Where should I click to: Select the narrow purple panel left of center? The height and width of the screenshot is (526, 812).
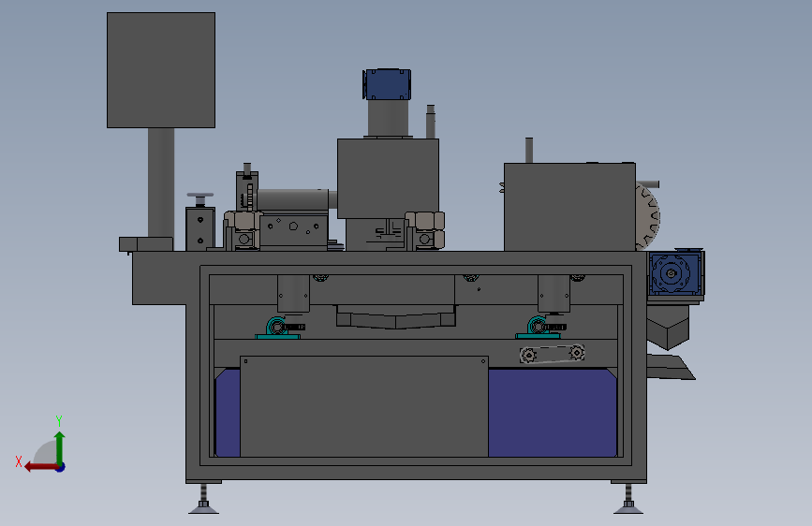[x=228, y=413]
